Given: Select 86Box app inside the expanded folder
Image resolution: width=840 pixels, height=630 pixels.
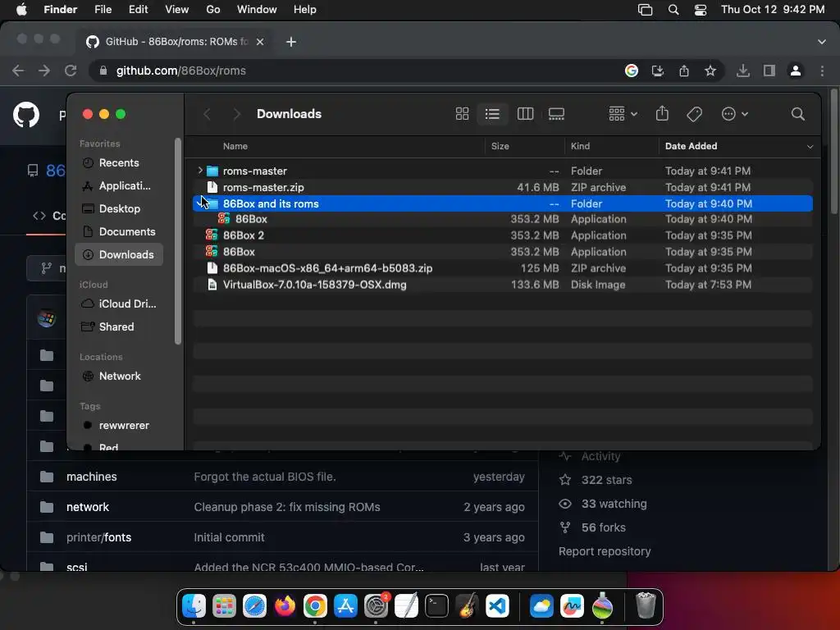Looking at the screenshot, I should (503, 218).
